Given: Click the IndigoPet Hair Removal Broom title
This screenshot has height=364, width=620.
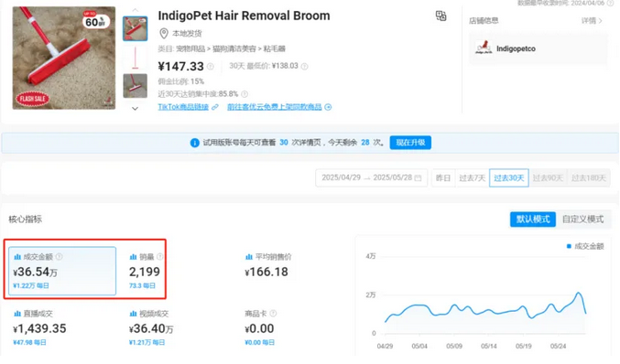Looking at the screenshot, I should coord(244,16).
